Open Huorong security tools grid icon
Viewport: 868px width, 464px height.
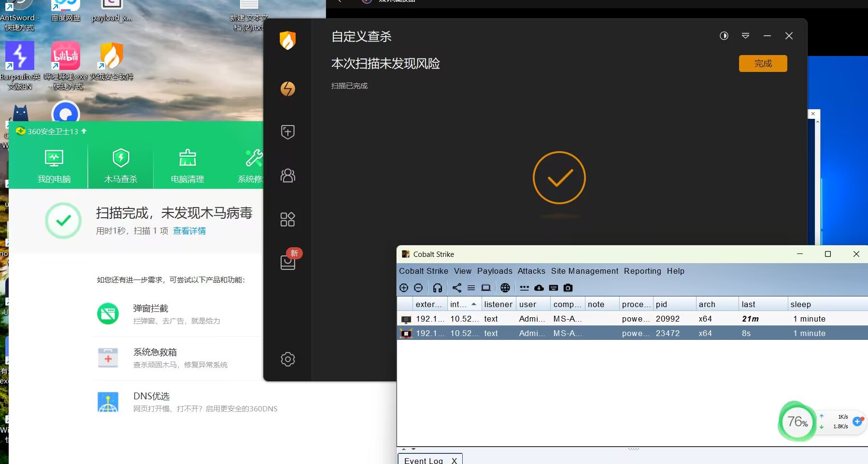(x=288, y=219)
